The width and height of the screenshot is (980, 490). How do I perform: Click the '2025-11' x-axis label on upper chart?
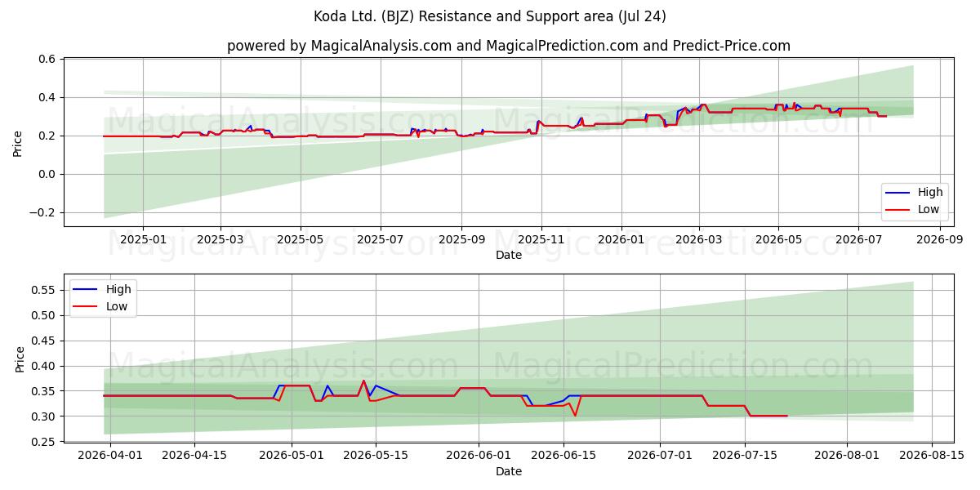(x=541, y=239)
